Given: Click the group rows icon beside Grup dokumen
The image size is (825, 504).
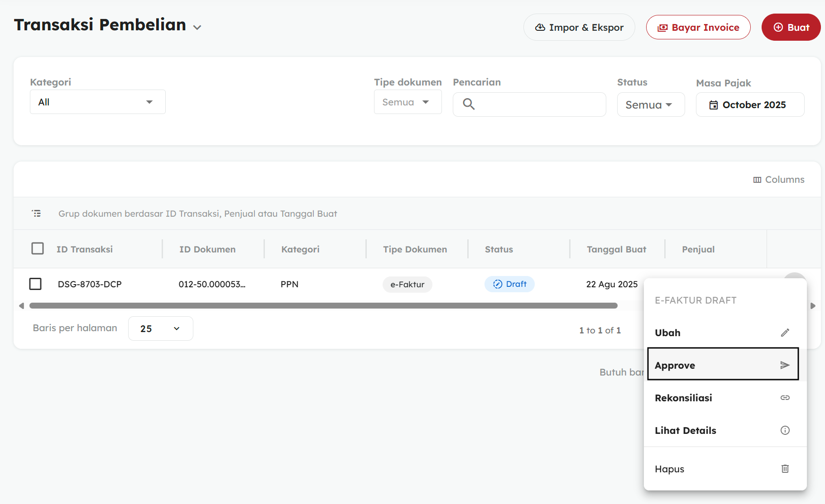Looking at the screenshot, I should [36, 213].
